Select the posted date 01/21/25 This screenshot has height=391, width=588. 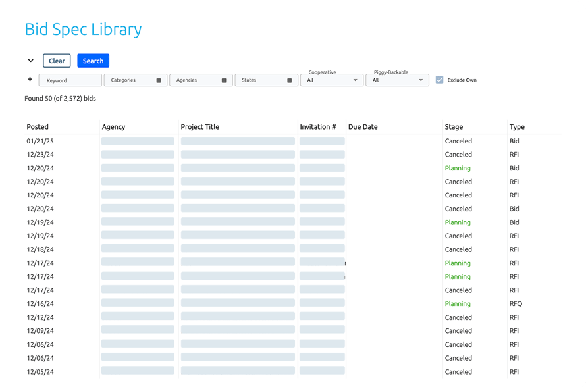point(40,141)
